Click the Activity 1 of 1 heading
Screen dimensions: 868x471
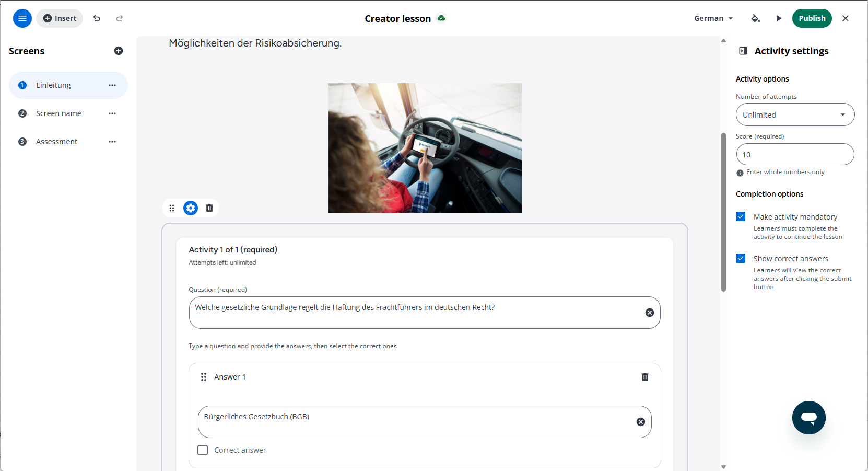click(233, 249)
